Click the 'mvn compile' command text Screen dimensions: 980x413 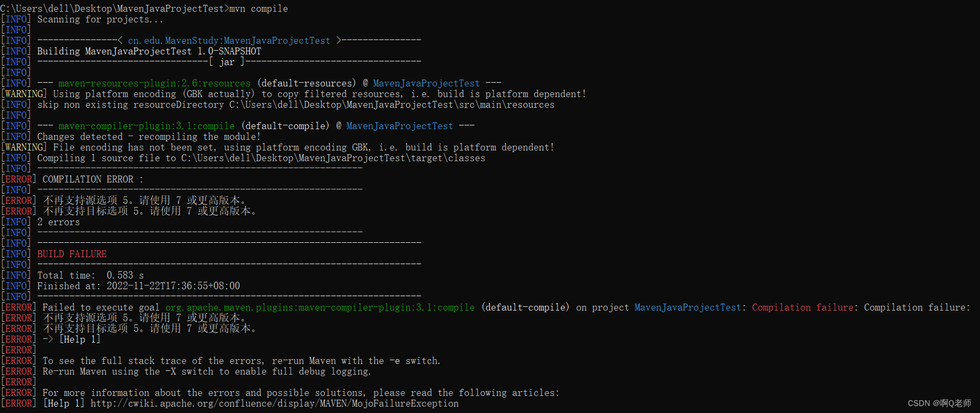[x=258, y=9]
